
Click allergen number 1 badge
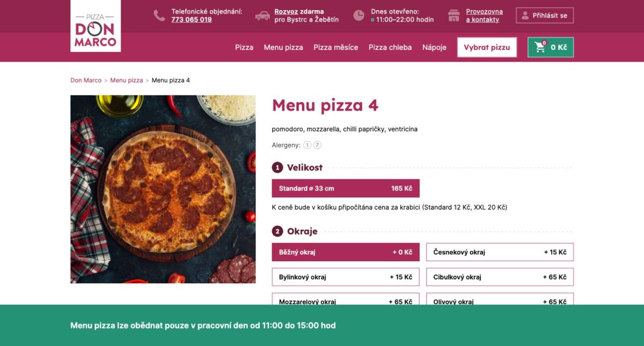click(307, 145)
